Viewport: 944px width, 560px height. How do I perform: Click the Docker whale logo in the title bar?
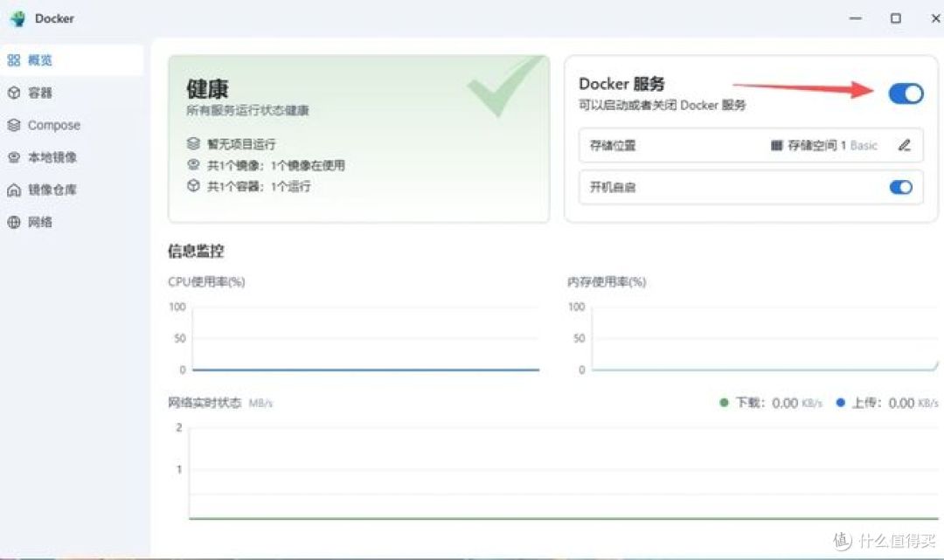18,18
